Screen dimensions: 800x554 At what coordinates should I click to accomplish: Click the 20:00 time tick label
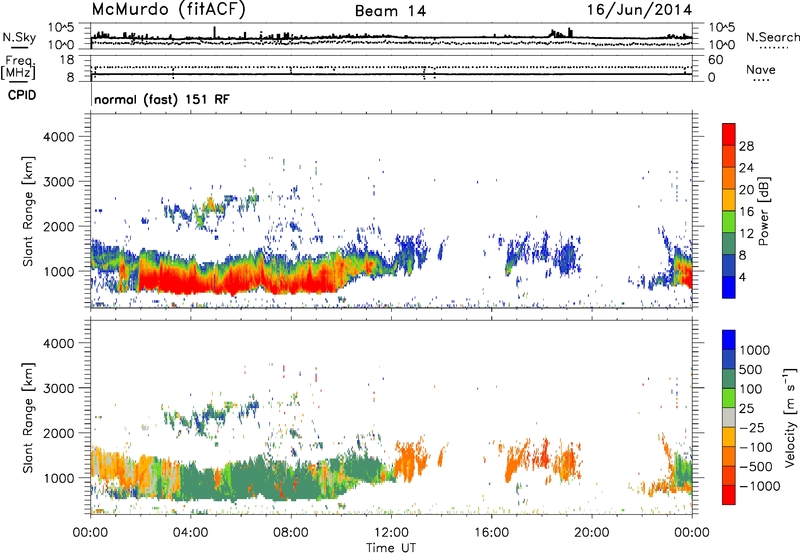coord(591,533)
